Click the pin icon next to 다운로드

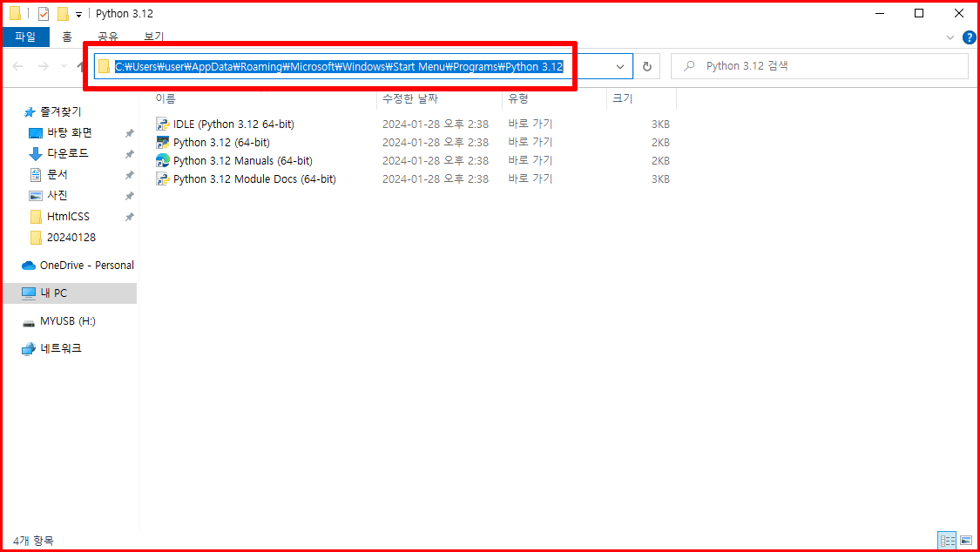(x=130, y=153)
